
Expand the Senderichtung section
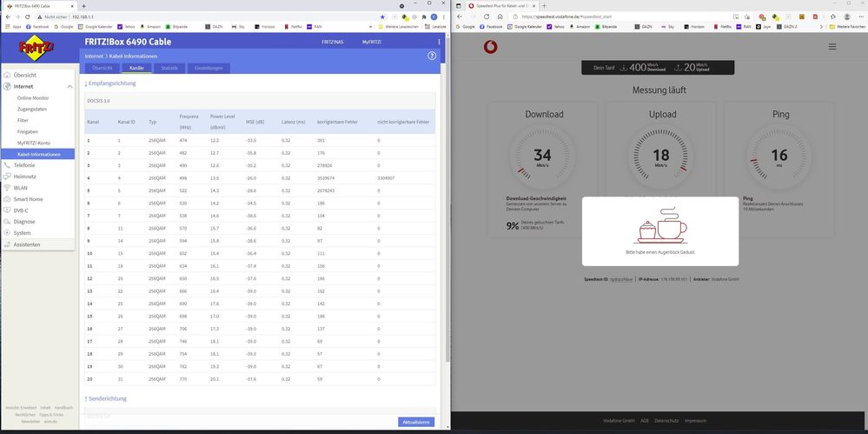click(105, 398)
